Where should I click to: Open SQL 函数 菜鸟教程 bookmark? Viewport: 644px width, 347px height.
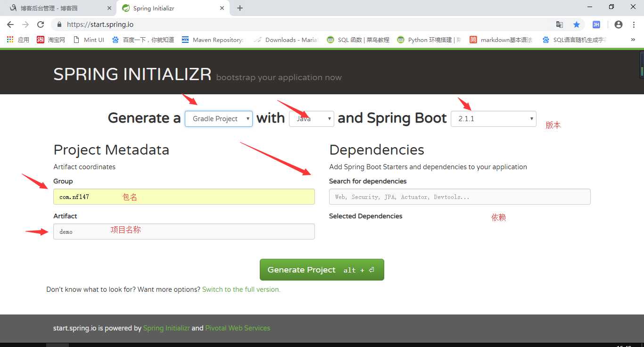pos(358,40)
